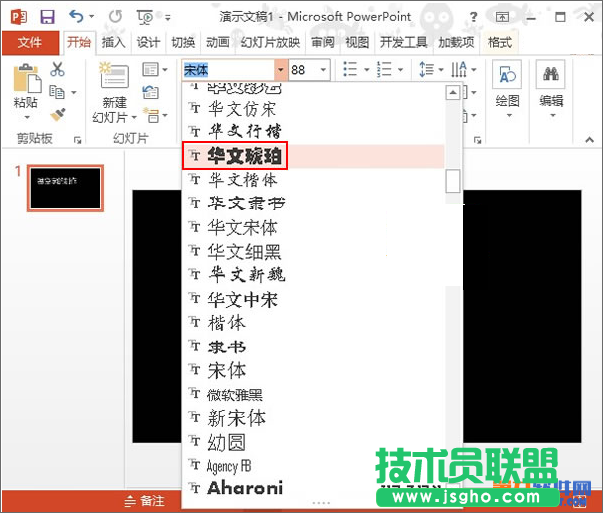Switch to the 插入 tab
This screenshot has width=603, height=513.
pyautogui.click(x=113, y=42)
